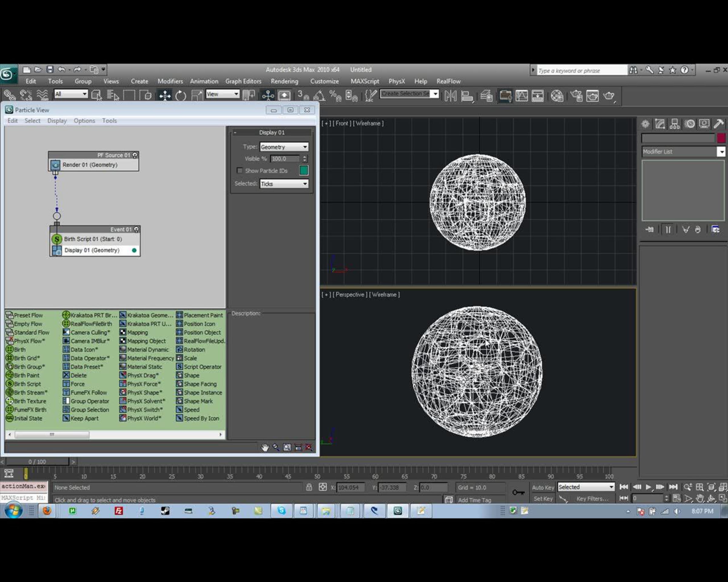The image size is (728, 582).
Task: Click Display 01 color swatch in parameters
Action: pos(304,170)
